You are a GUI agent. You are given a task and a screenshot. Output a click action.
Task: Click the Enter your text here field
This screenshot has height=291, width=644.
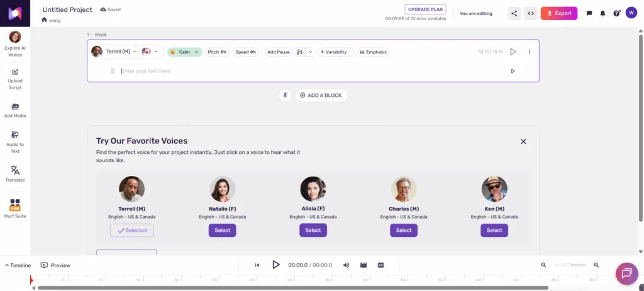point(312,71)
